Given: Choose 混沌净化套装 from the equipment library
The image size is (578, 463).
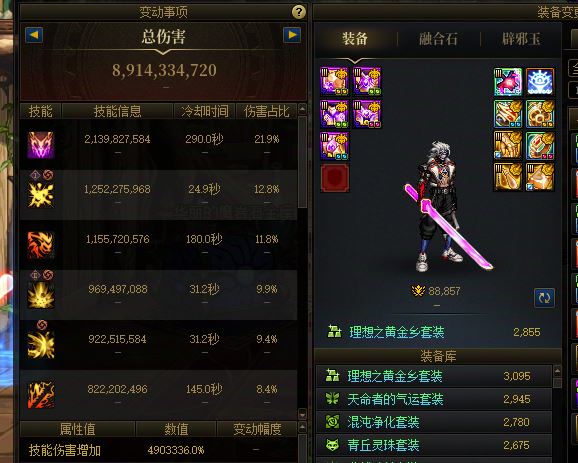Looking at the screenshot, I should (434, 422).
